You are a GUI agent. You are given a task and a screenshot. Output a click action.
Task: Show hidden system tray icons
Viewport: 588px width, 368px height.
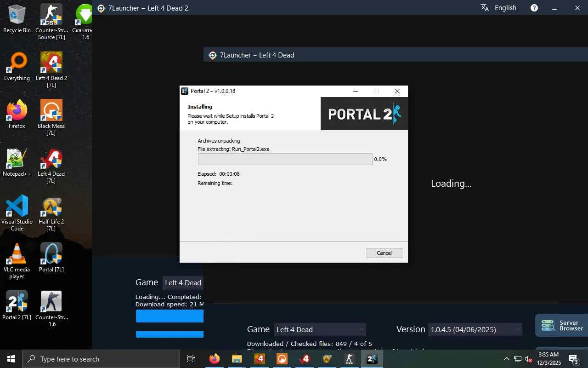click(x=507, y=359)
